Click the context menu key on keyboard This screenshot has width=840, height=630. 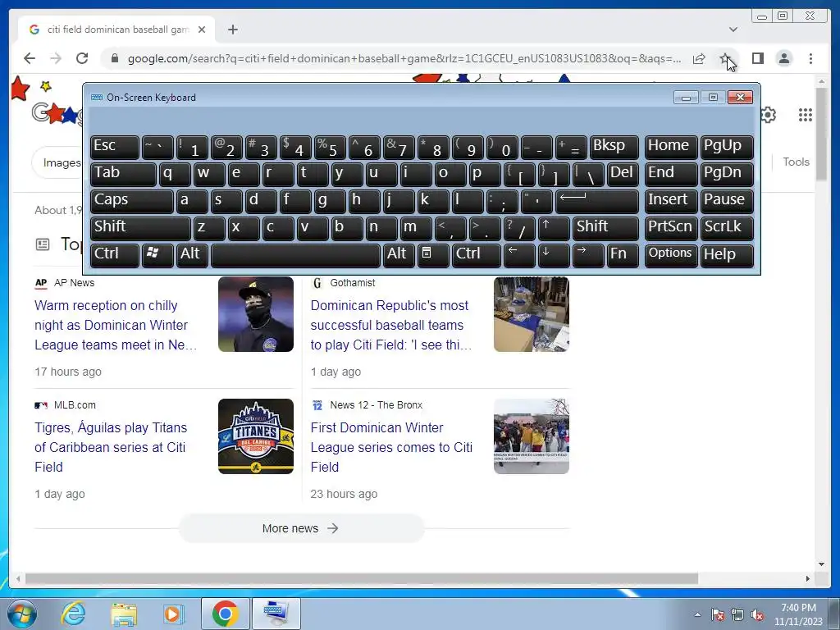[433, 254]
